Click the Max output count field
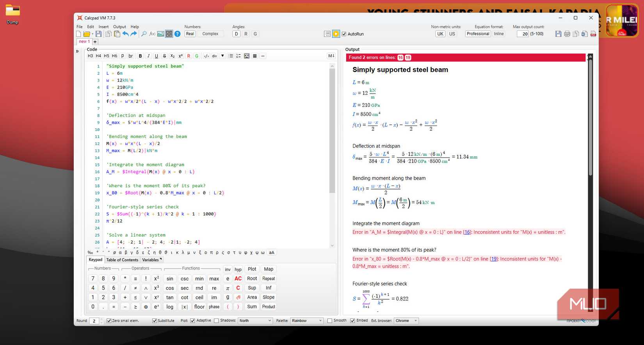Screen dimensions: 644x345 click(523, 34)
